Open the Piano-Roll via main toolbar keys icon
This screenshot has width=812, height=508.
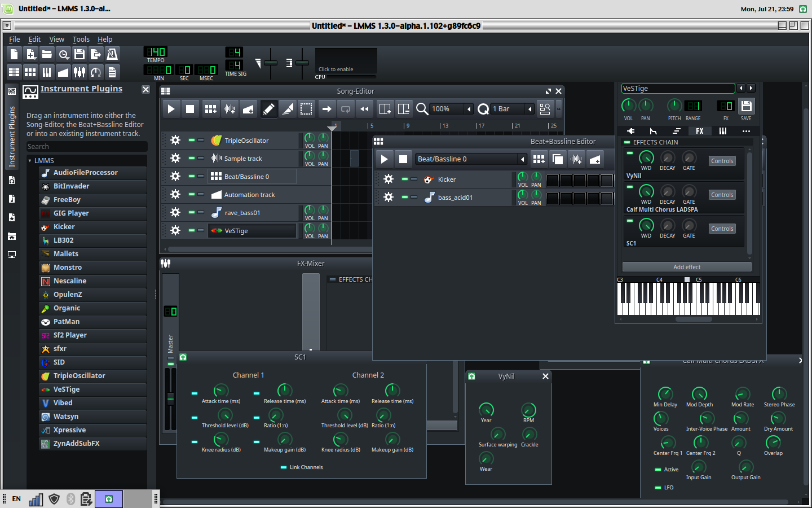47,72
